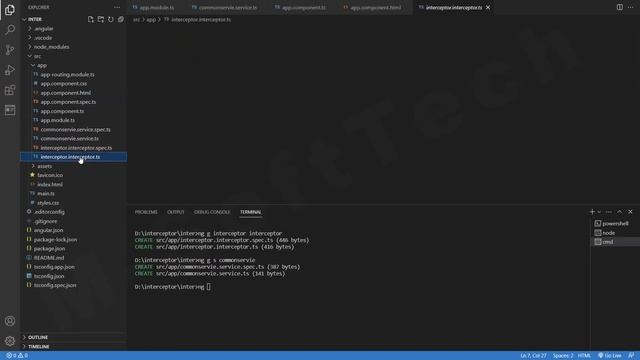640x360 pixels.
Task: Open the Accounts menu icon
Action: [10, 321]
